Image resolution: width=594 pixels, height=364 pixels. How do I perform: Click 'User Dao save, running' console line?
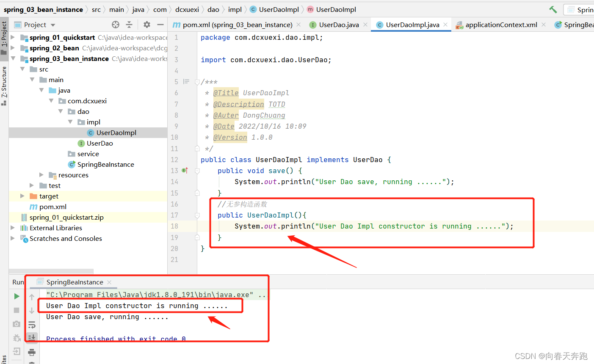pos(107,317)
